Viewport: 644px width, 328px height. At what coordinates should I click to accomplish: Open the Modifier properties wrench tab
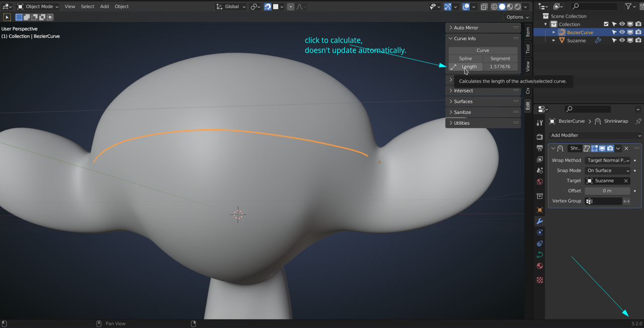tap(540, 221)
